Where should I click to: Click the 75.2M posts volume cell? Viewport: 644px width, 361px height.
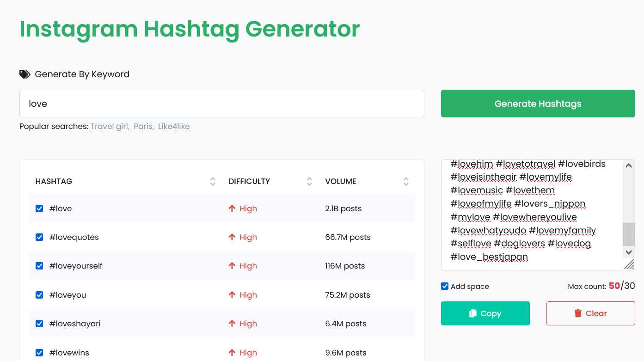pos(348,295)
